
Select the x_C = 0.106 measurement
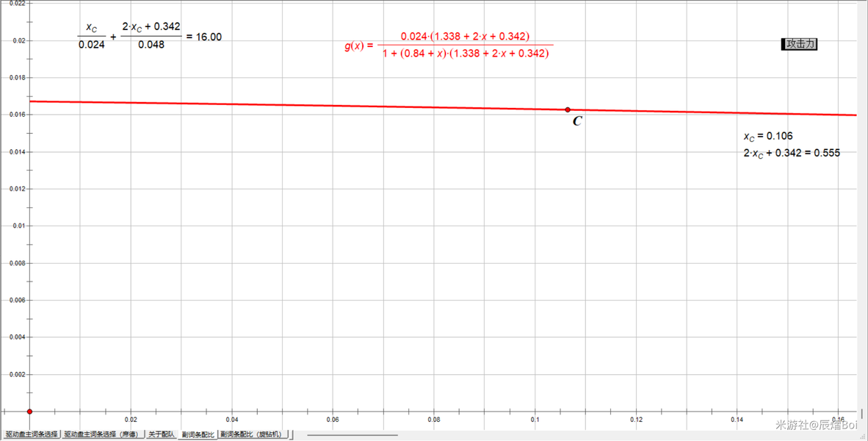(x=767, y=136)
